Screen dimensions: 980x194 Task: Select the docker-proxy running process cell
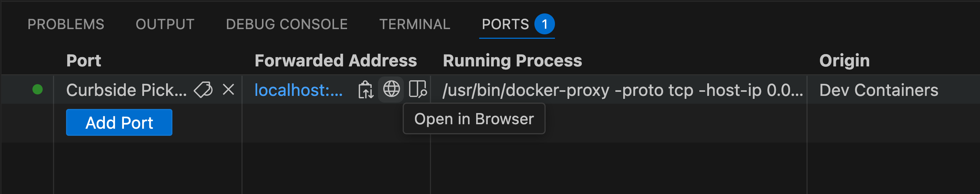(x=622, y=90)
